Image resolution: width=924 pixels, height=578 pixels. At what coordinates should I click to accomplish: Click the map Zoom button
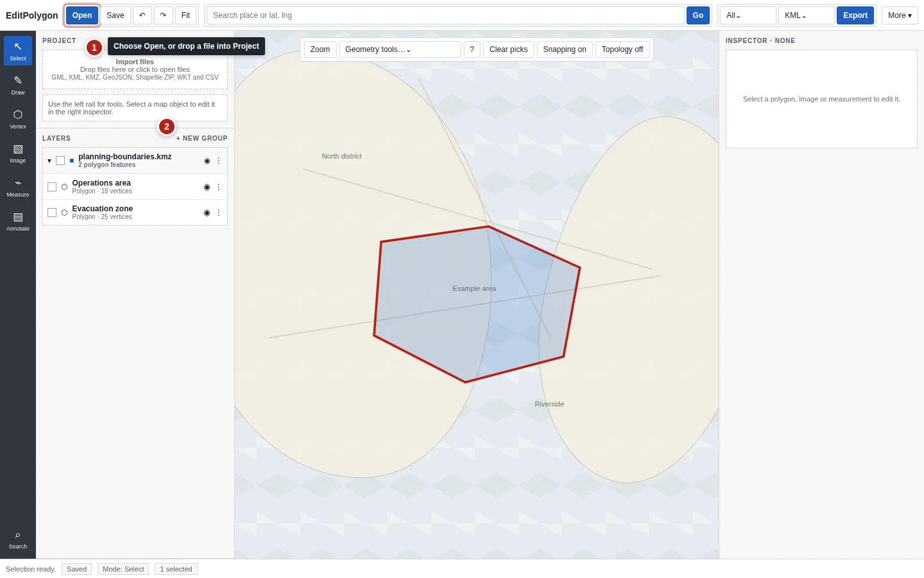tap(320, 49)
